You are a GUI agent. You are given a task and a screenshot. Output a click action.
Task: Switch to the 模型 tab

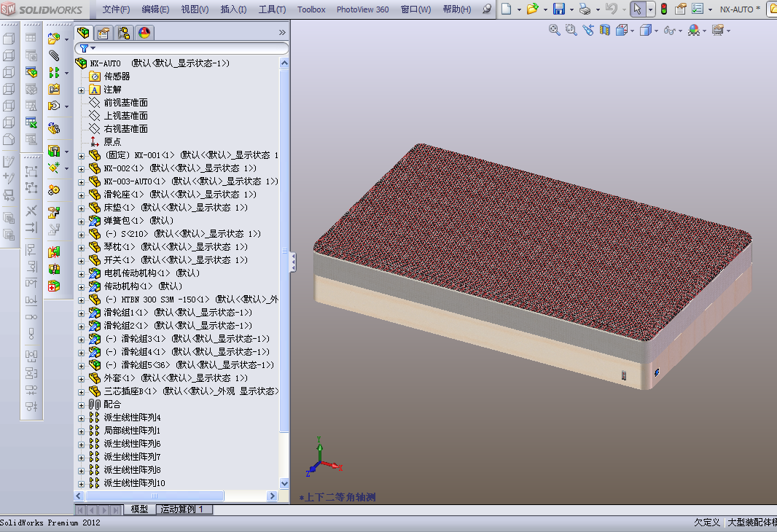tap(139, 509)
